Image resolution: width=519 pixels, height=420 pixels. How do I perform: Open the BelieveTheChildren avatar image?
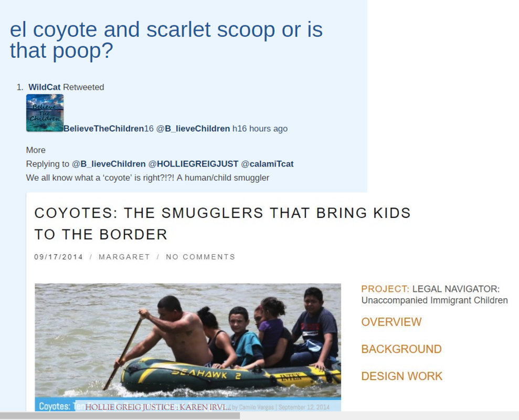click(x=45, y=113)
